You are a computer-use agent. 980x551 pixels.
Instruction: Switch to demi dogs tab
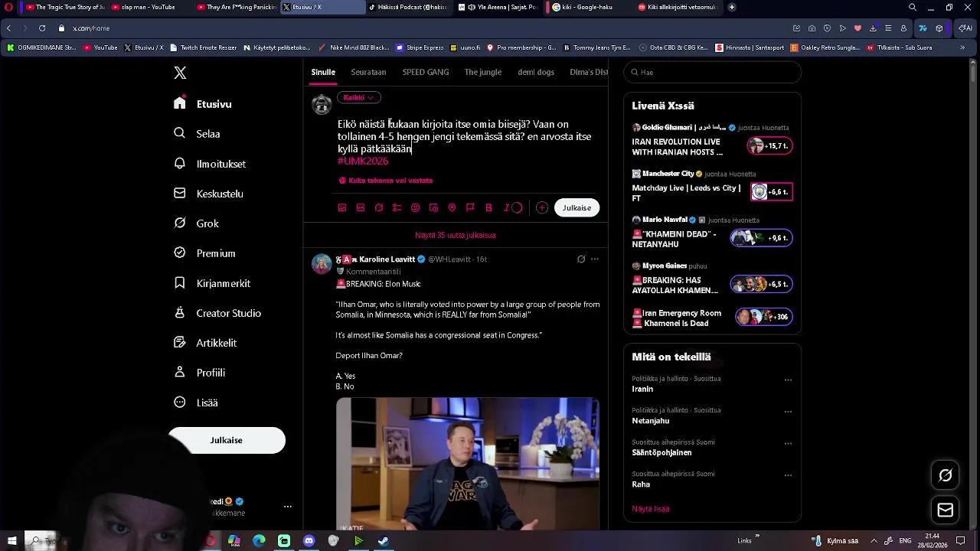(x=536, y=72)
